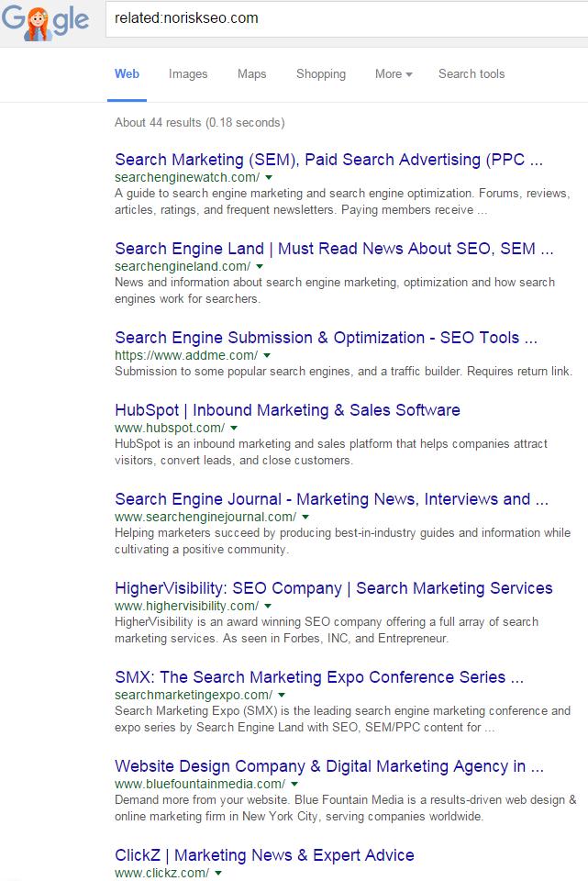Click the Google logo
This screenshot has width=588, height=881.
tap(47, 18)
